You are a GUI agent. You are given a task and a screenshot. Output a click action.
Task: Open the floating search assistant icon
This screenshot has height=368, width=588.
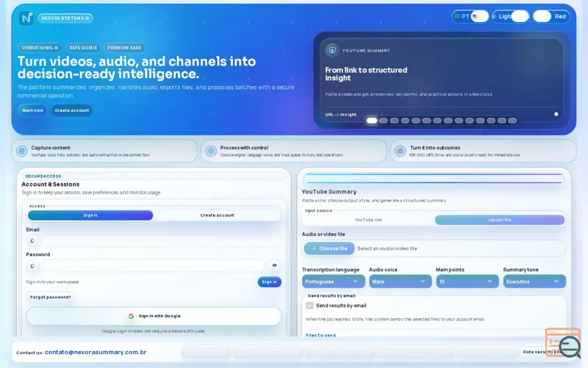(x=563, y=343)
